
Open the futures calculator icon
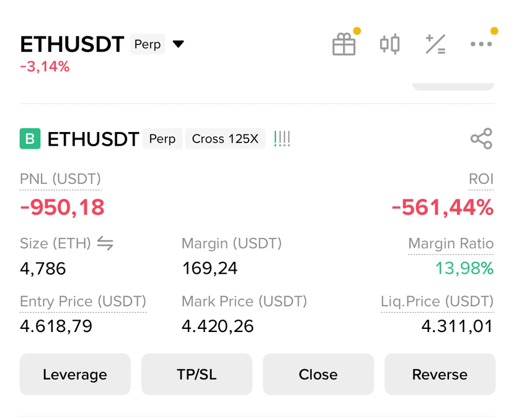[435, 44]
